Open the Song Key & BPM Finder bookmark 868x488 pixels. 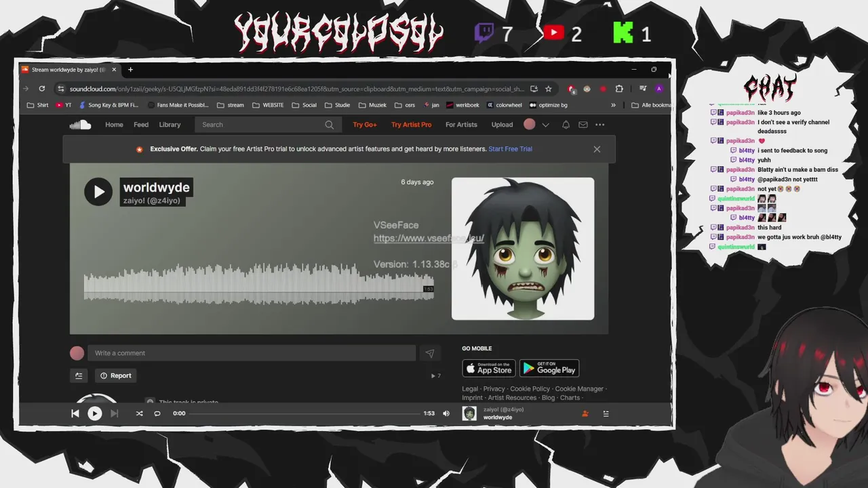108,105
